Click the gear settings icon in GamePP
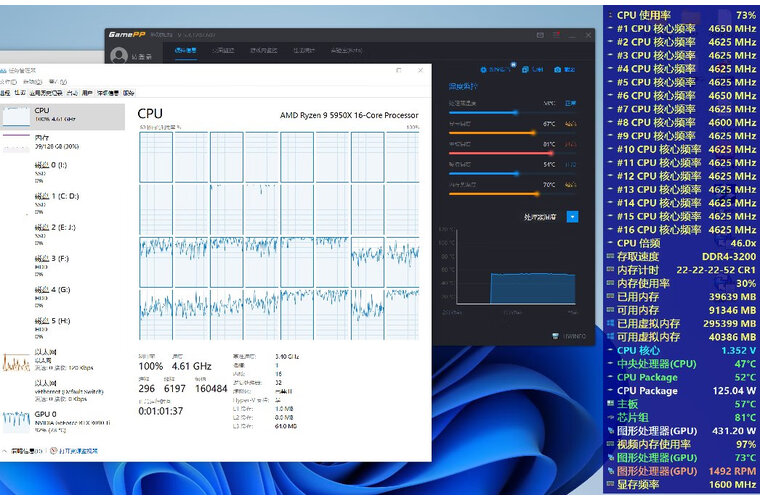This screenshot has height=500, width=760. [x=481, y=69]
